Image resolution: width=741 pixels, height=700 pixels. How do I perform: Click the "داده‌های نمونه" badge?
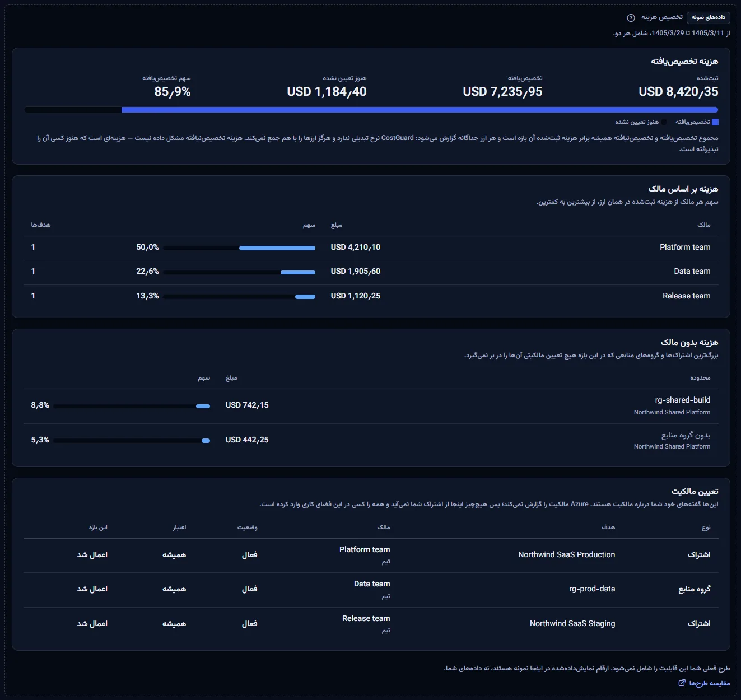[x=708, y=17]
